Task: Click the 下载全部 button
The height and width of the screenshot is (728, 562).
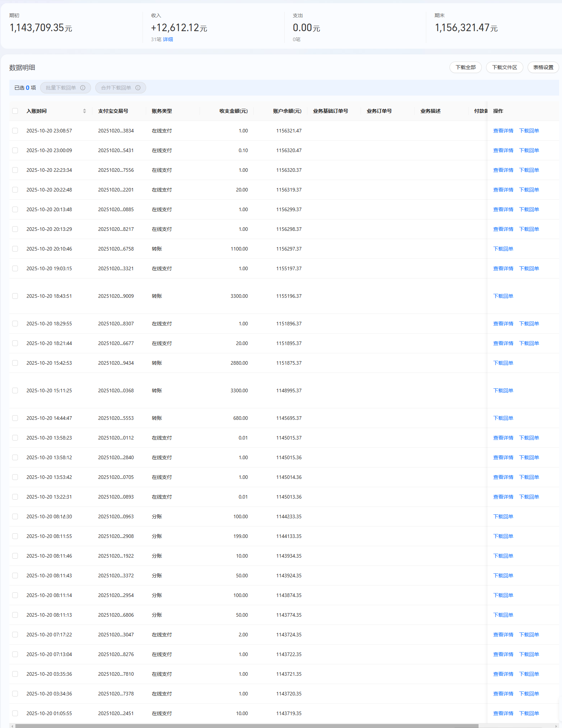Action: [x=465, y=67]
